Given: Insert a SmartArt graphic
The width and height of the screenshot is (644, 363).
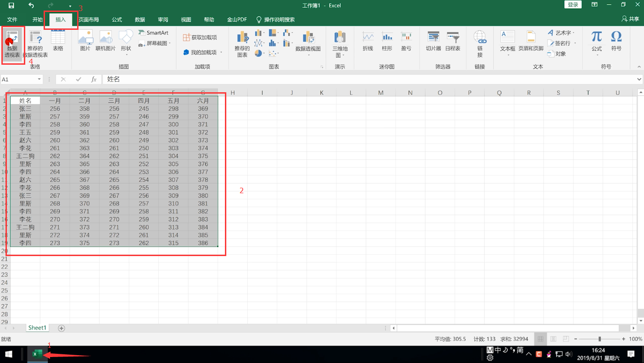Looking at the screenshot, I should (153, 33).
